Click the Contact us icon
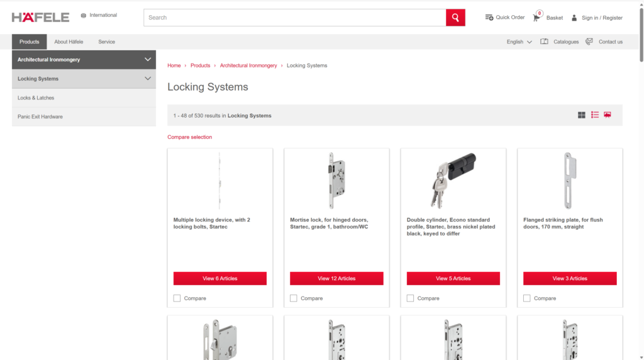This screenshot has width=644, height=360. (589, 42)
